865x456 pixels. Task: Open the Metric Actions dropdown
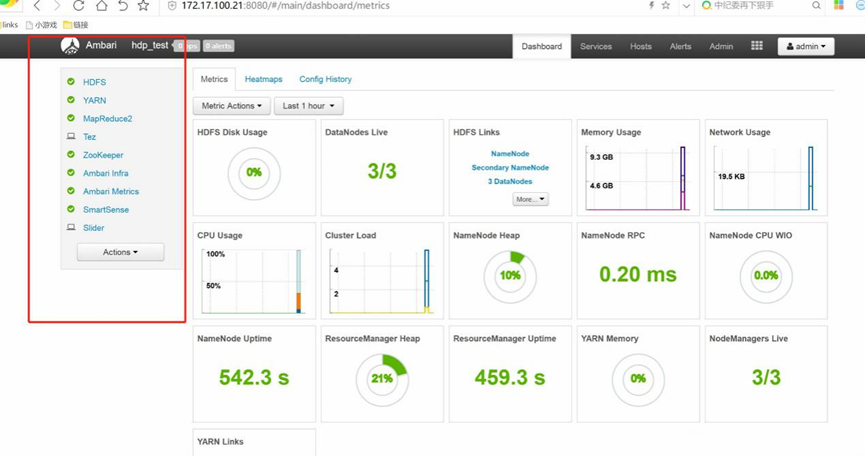[232, 106]
